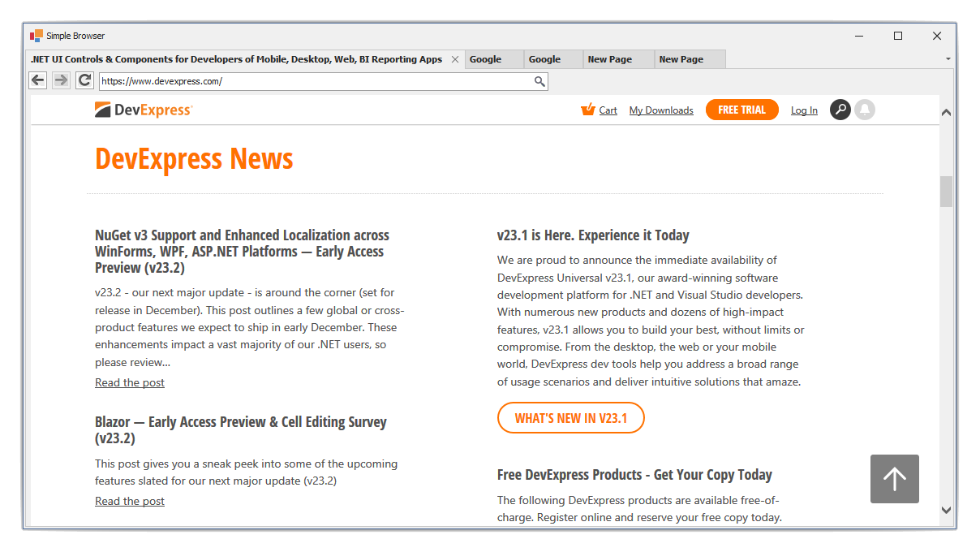
Task: Open notifications with the bell icon
Action: coord(865,110)
